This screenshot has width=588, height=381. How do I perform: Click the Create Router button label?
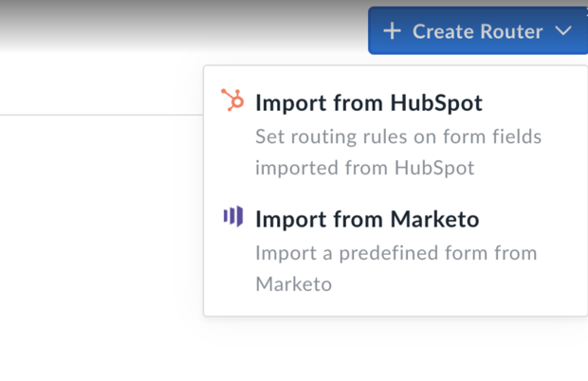tap(477, 31)
